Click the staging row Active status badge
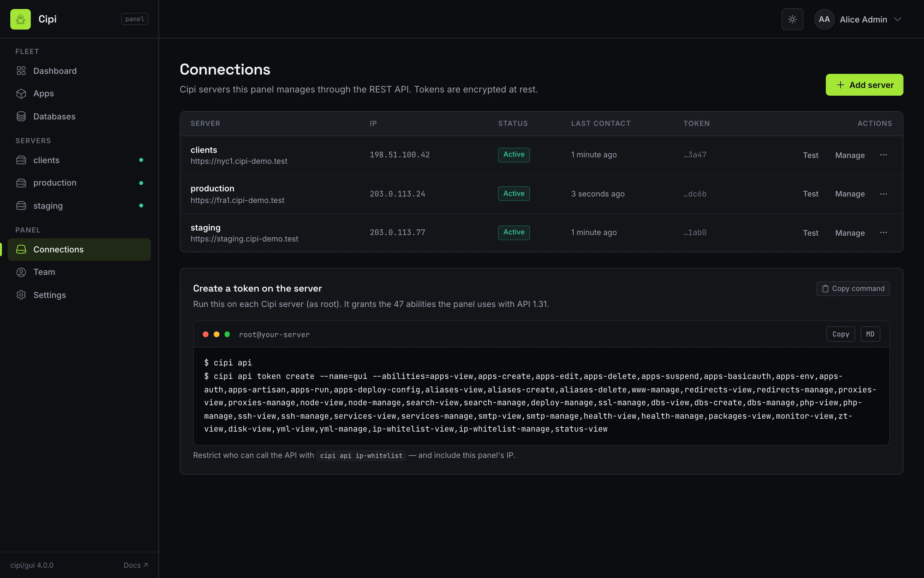Viewport: 924px width, 578px height. pyautogui.click(x=514, y=232)
